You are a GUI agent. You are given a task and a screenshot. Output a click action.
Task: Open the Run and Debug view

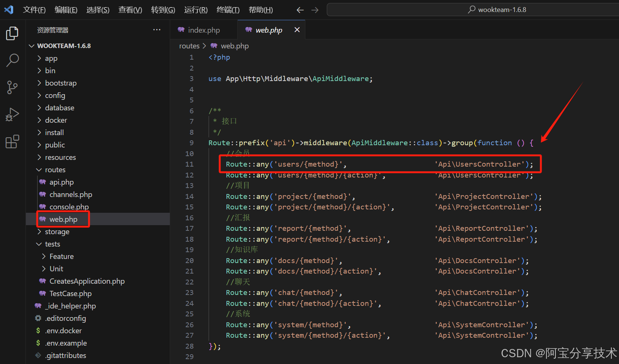(x=12, y=114)
